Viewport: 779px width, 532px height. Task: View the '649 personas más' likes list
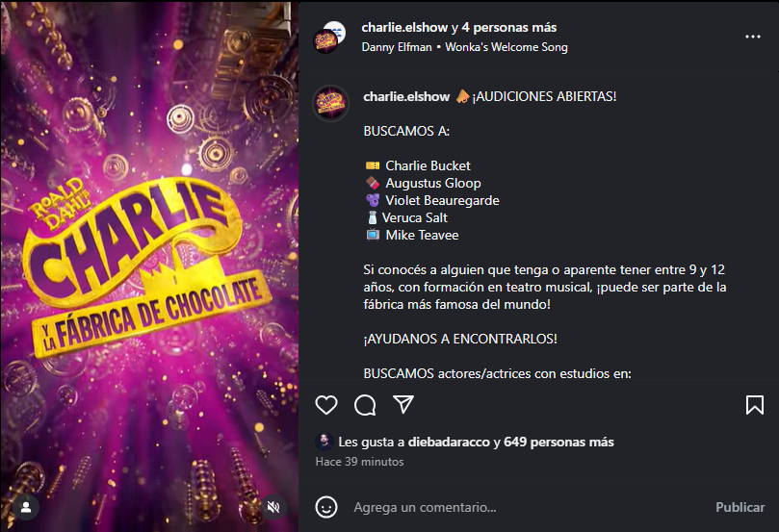pos(558,442)
